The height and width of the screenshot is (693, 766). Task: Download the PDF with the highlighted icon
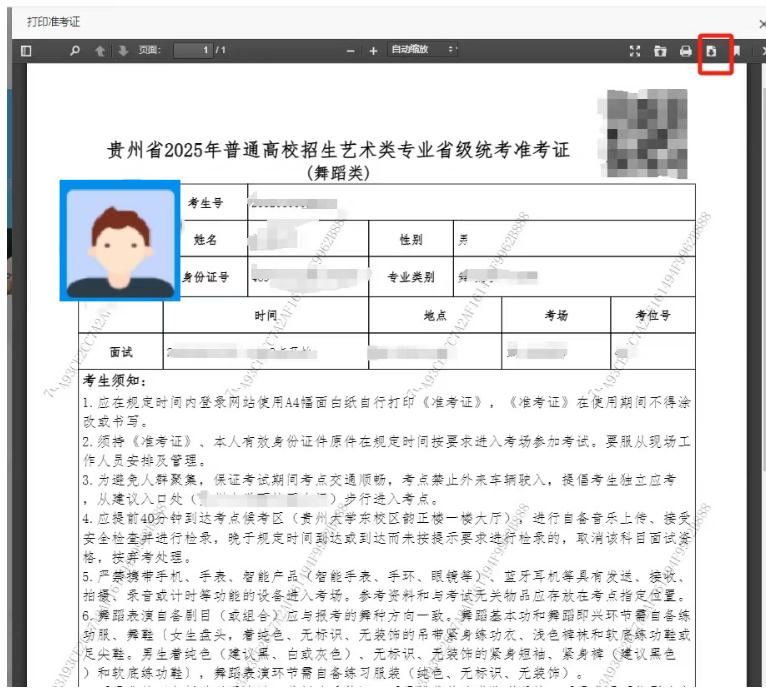pos(712,51)
